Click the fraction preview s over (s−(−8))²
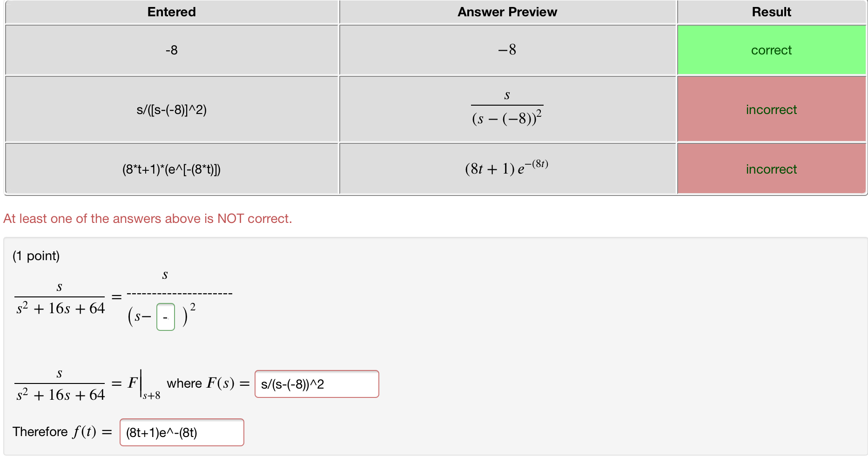The width and height of the screenshot is (868, 457). pyautogui.click(x=507, y=109)
